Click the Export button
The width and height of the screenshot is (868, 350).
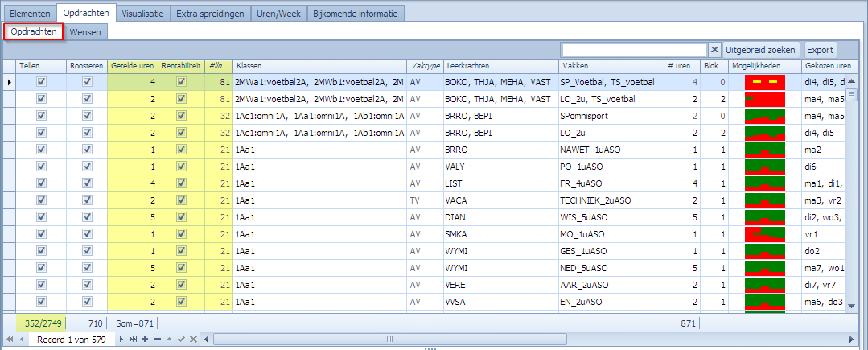[820, 50]
